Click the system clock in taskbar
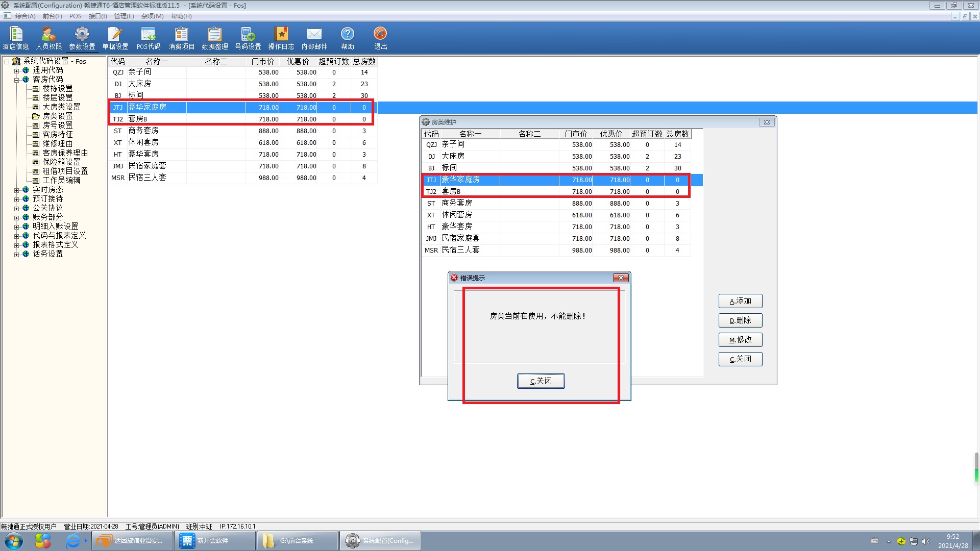Image resolution: width=980 pixels, height=551 pixels. [x=952, y=541]
